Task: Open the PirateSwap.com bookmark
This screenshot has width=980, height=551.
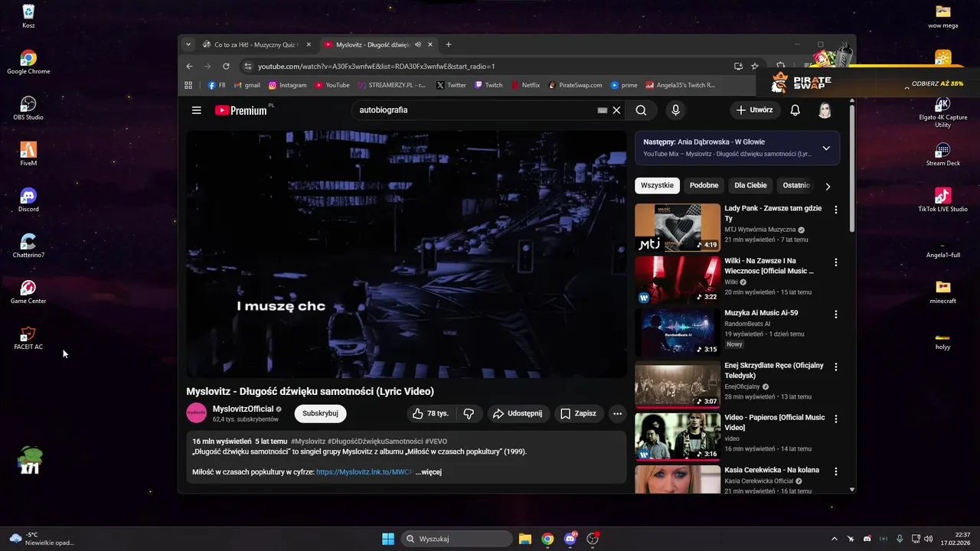Action: 575,85
